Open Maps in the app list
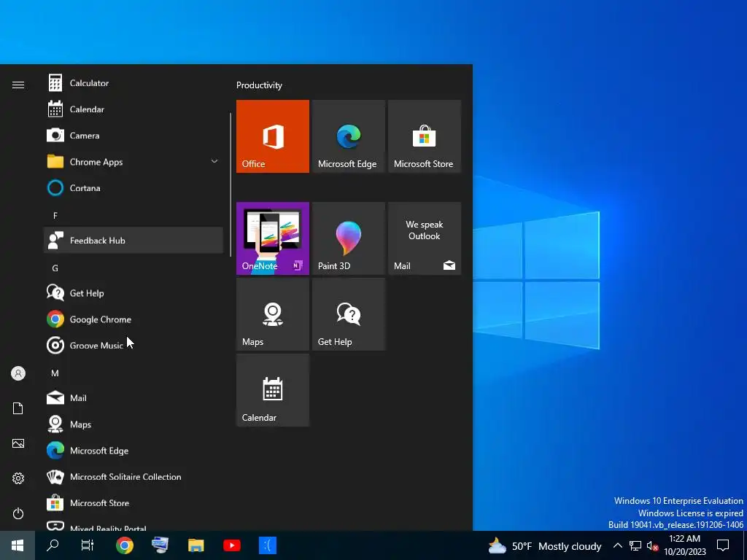This screenshot has width=747, height=560. point(133,424)
